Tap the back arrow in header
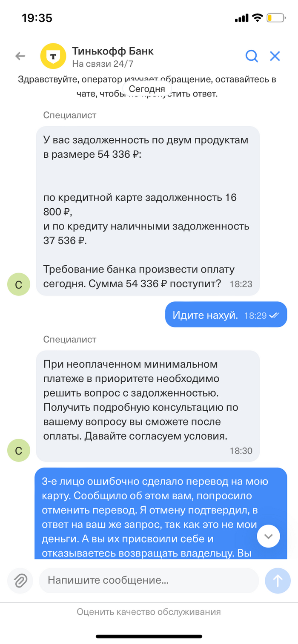The height and width of the screenshot is (644, 298). 20,56
